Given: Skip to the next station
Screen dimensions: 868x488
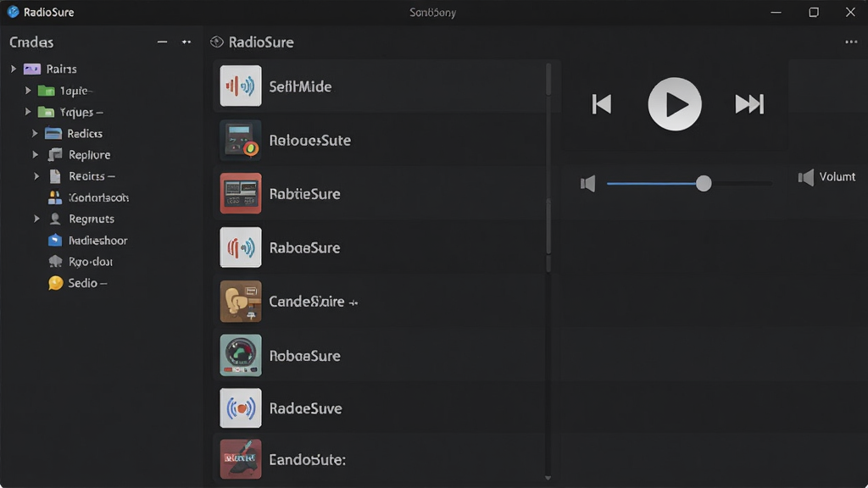Looking at the screenshot, I should (749, 104).
